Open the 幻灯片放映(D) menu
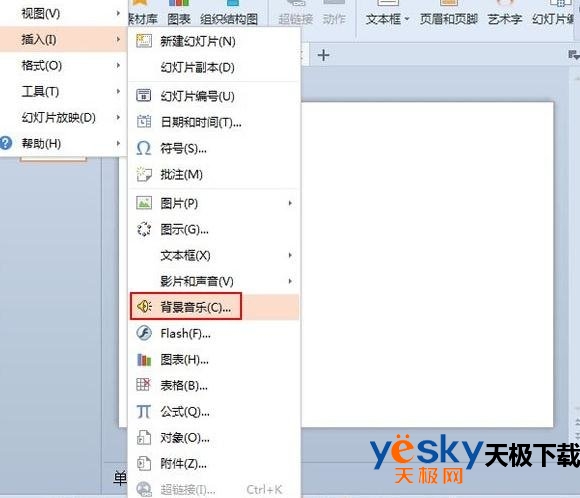This screenshot has width=580, height=498. tap(63, 117)
